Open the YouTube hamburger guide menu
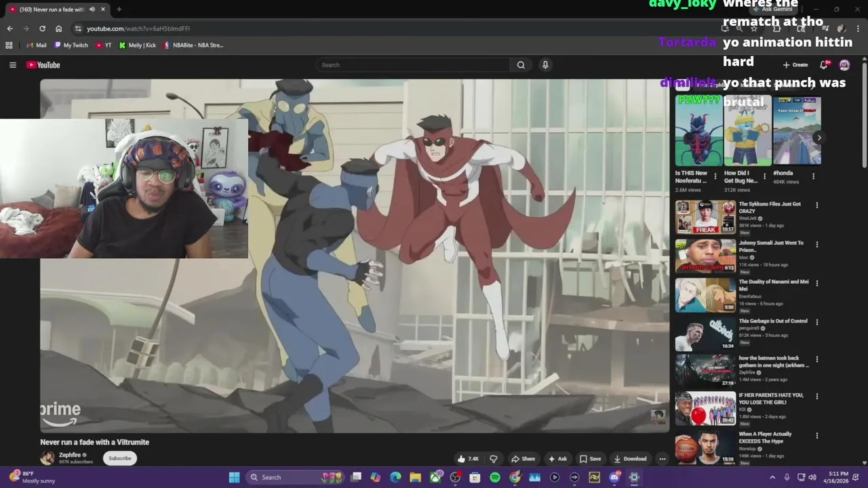The height and width of the screenshot is (488, 868). 12,65
